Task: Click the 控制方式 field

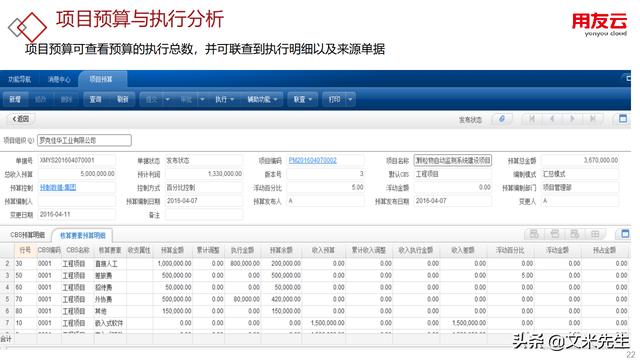Action: point(204,187)
